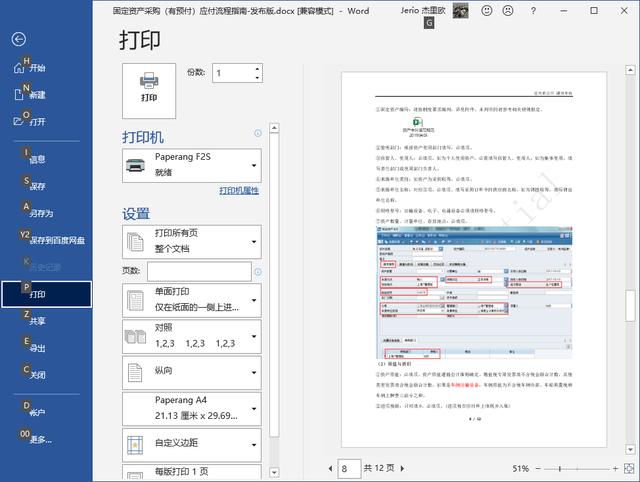This screenshot has width=640, height=482.
Task: Open the 打印所有页 page range dropdown
Action: [x=192, y=242]
